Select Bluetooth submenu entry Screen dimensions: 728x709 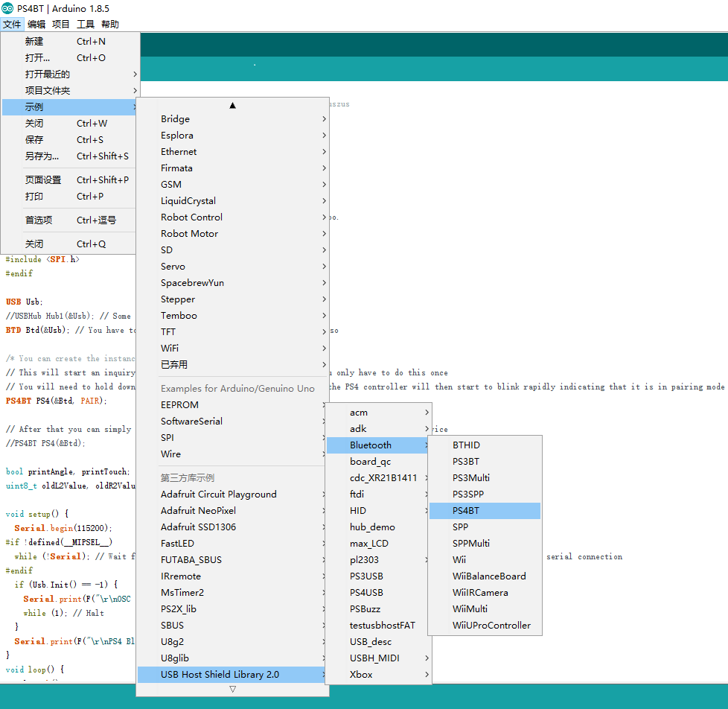(x=378, y=445)
